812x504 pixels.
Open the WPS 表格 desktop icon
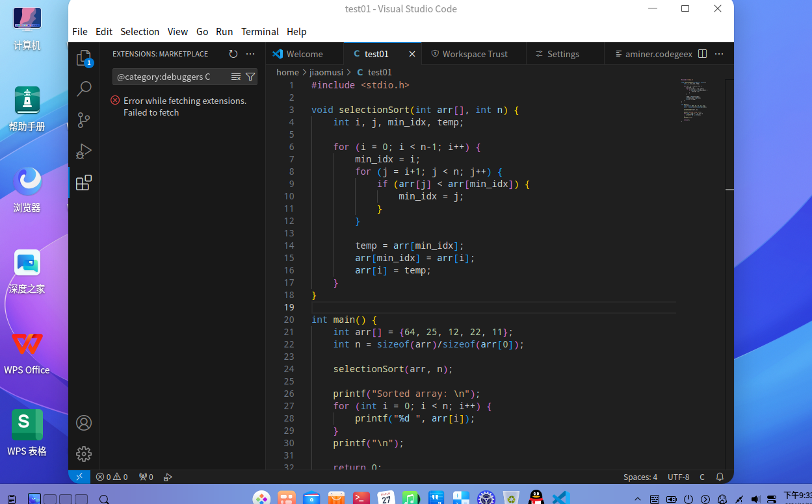[x=27, y=434]
